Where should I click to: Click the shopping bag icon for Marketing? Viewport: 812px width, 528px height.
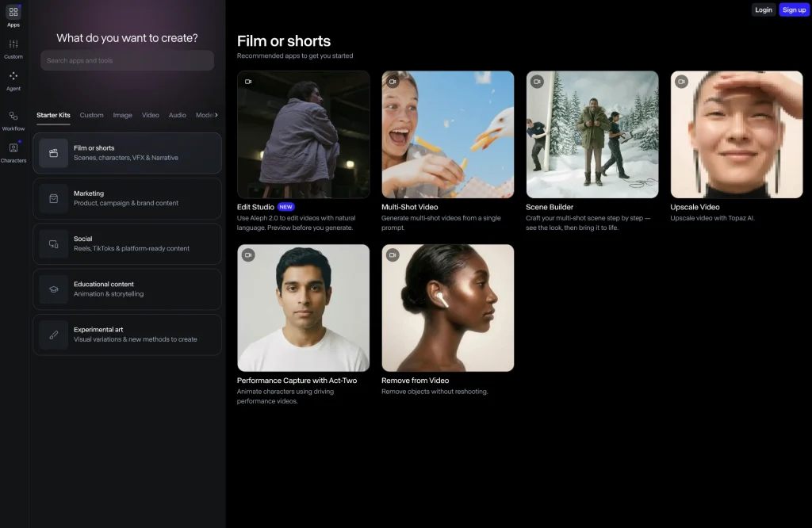pyautogui.click(x=53, y=199)
